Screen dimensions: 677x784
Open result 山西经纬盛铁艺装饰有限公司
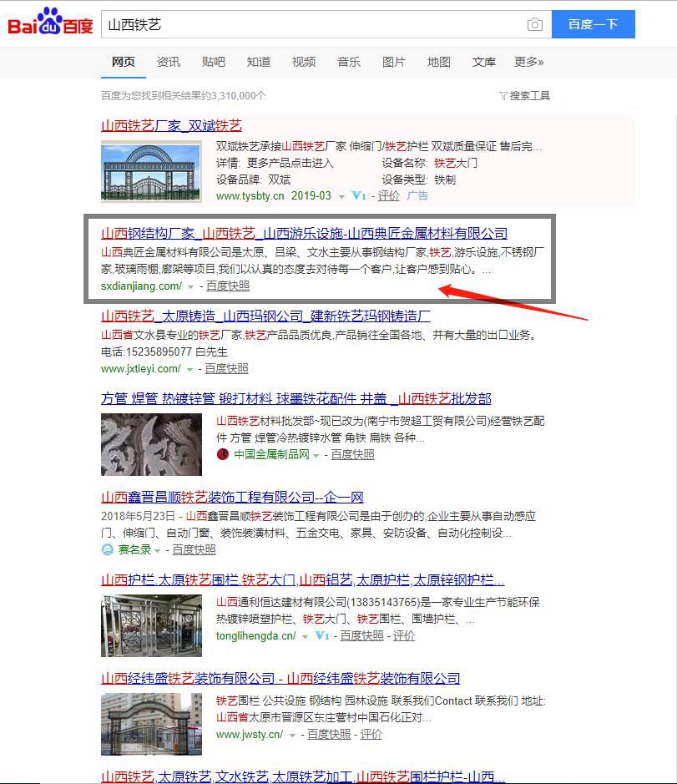coord(280,678)
